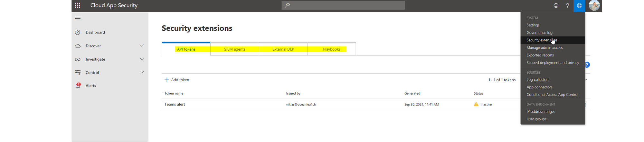Click the Add token link

pos(180,80)
